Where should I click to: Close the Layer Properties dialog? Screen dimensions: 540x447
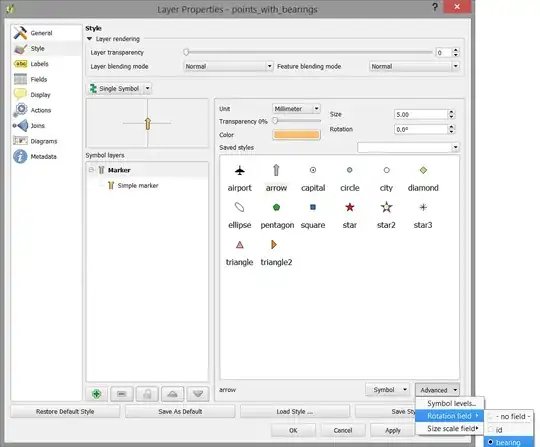[x=457, y=7]
